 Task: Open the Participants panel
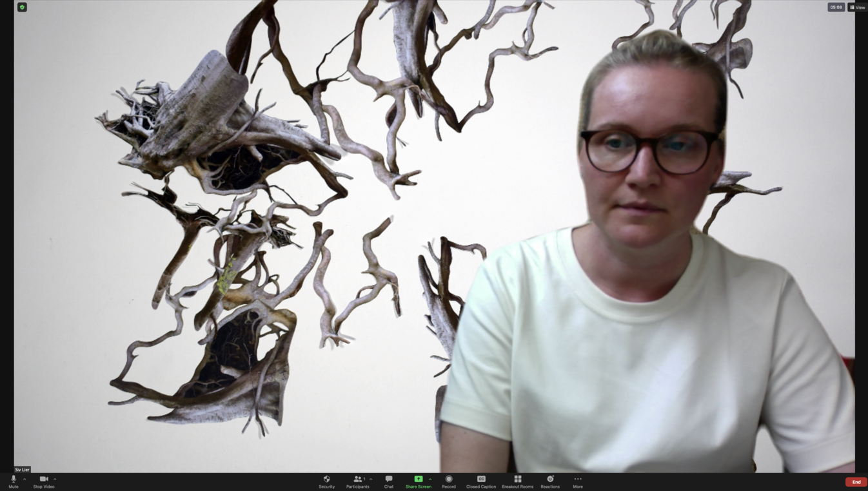[357, 481]
